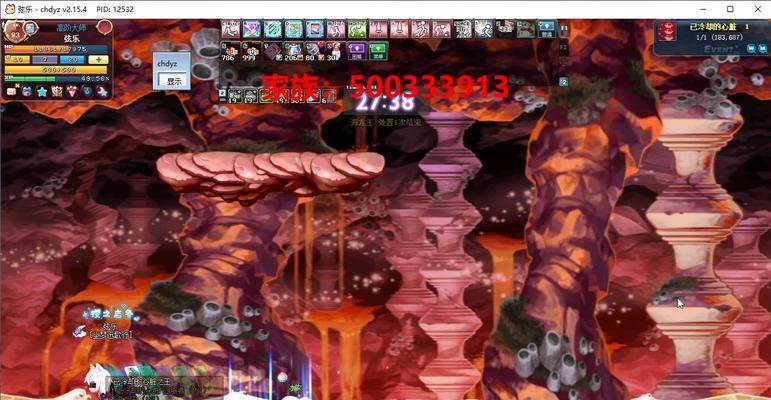Minimize the chdyz game window
This screenshot has height=400, width=771.
click(x=703, y=9)
